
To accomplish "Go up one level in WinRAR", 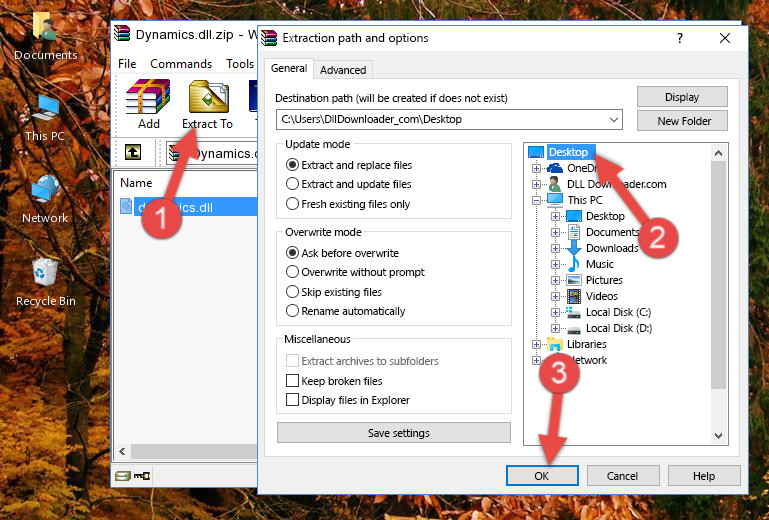I will point(133,153).
